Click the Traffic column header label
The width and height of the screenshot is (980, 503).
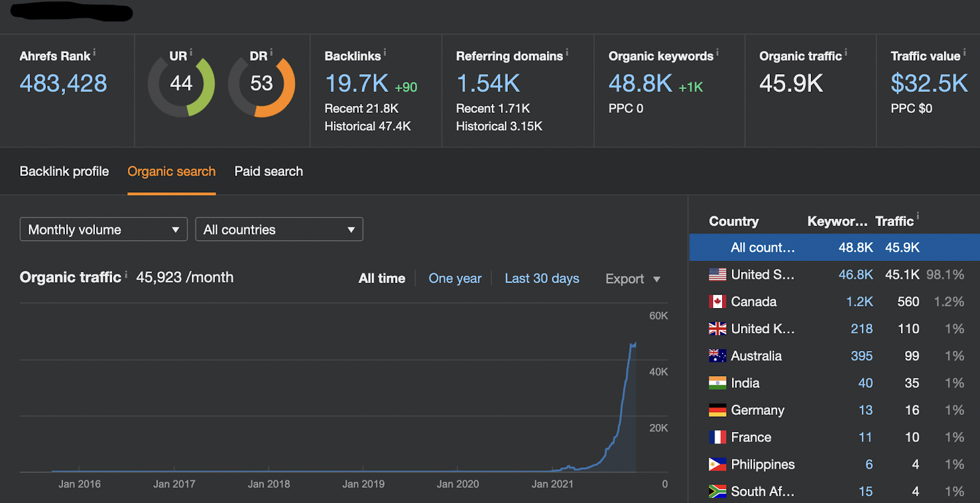[894, 221]
